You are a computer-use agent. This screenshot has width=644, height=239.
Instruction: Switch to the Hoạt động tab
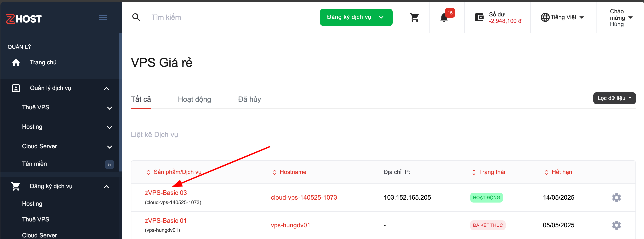[x=194, y=99]
